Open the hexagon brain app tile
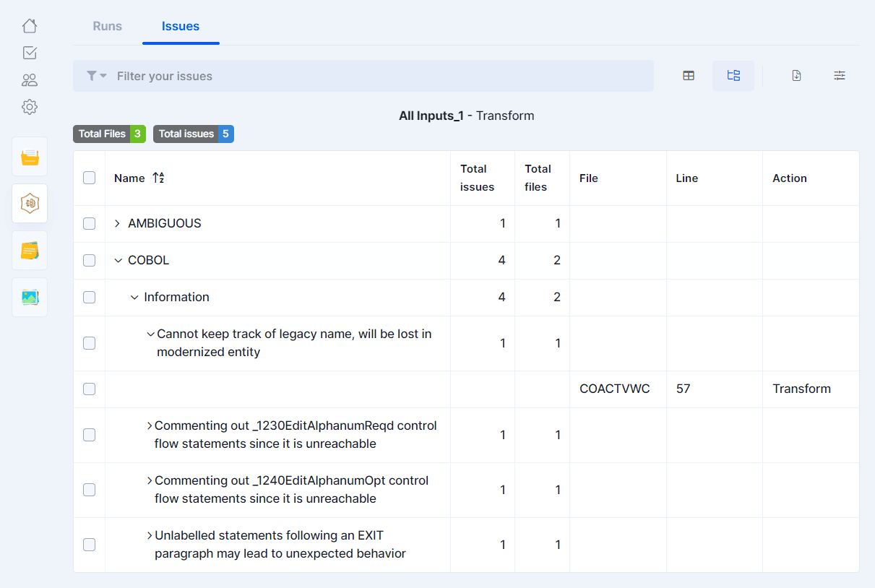This screenshot has width=875, height=588. pyautogui.click(x=30, y=204)
